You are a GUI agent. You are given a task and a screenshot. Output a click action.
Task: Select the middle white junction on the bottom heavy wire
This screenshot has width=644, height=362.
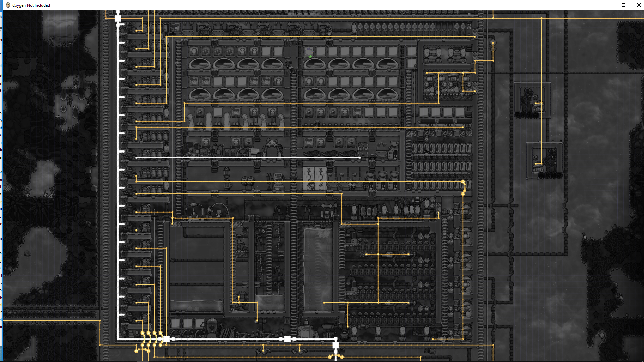click(287, 339)
